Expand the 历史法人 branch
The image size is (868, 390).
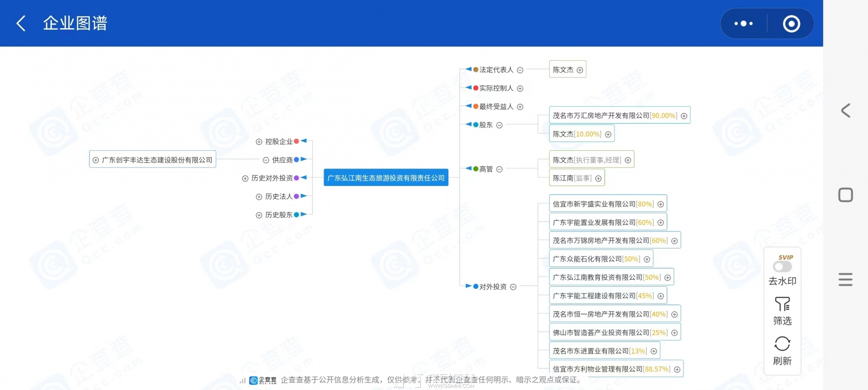tap(259, 197)
